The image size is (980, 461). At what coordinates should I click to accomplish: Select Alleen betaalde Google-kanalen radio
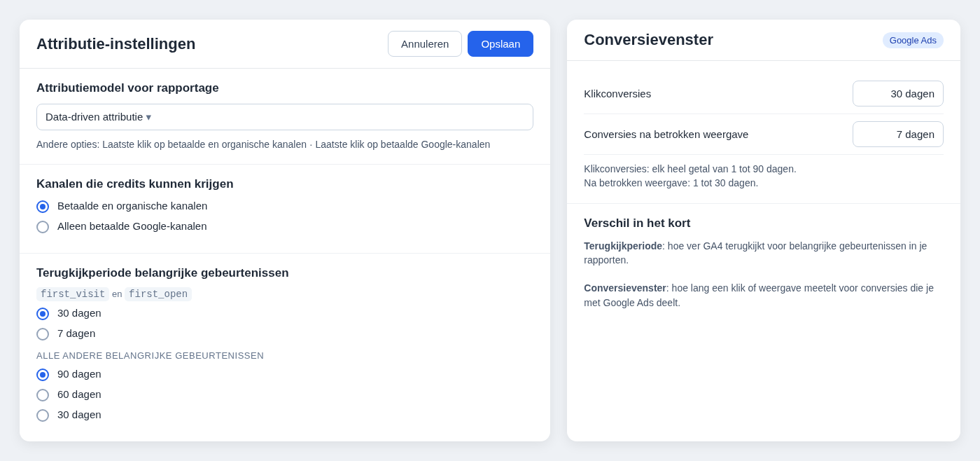coord(43,227)
